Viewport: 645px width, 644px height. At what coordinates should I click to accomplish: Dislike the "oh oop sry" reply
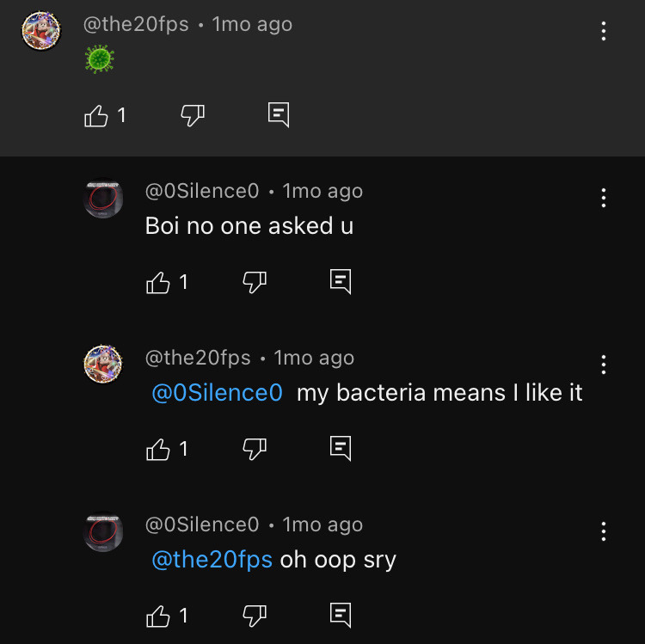255,616
